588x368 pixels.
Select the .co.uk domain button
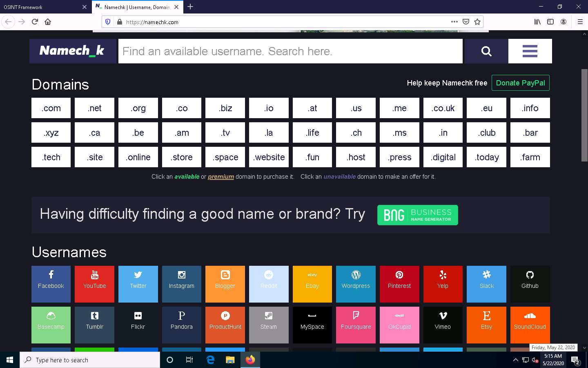[443, 108]
